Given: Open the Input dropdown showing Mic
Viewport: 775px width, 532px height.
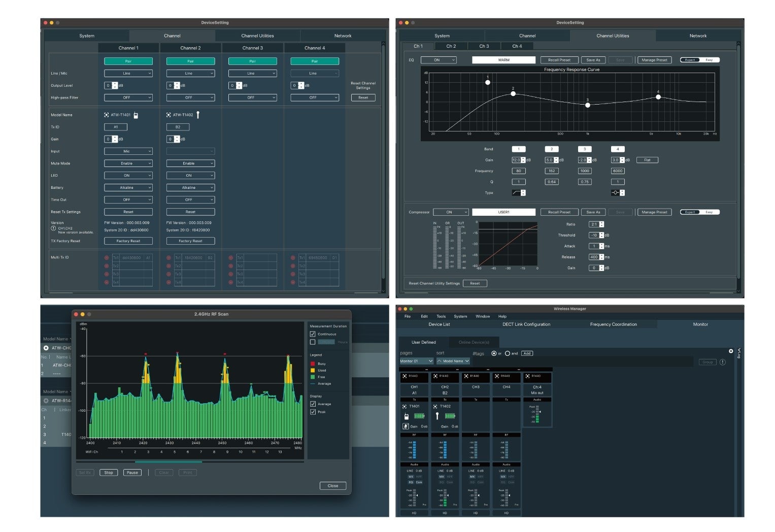Looking at the screenshot, I should [128, 151].
